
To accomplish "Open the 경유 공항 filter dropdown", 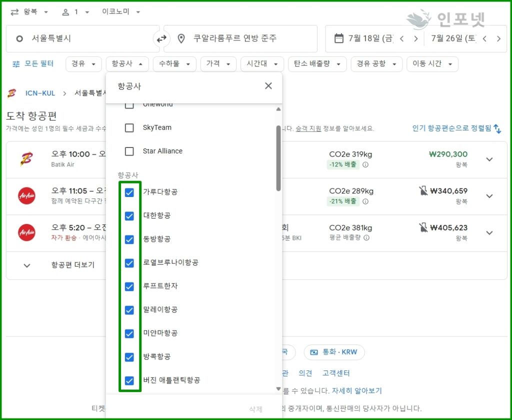I will pos(376,63).
